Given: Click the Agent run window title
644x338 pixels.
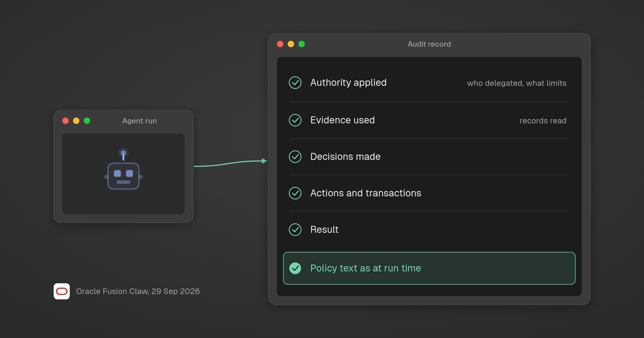Looking at the screenshot, I should (x=140, y=121).
